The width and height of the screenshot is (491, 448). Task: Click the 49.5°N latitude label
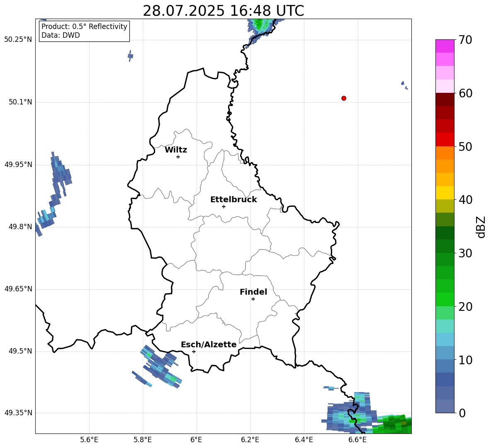(20, 351)
